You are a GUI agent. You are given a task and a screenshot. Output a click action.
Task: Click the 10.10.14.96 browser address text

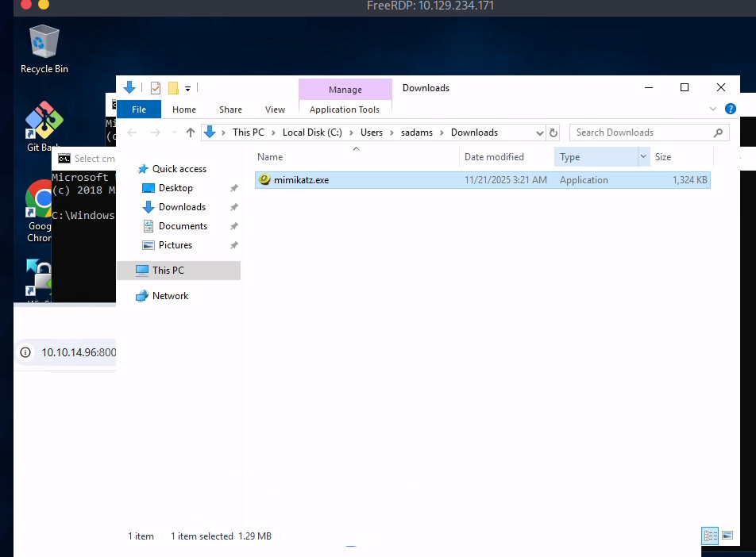(x=79, y=352)
